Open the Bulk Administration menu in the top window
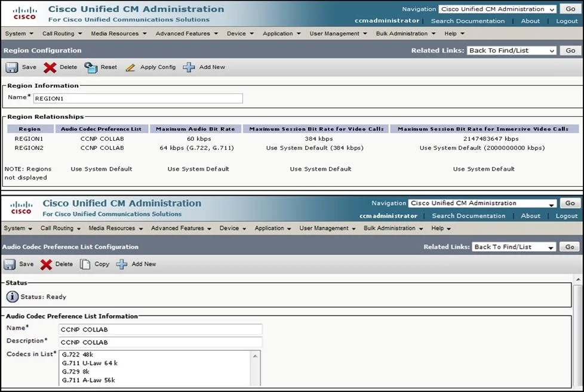Image resolution: width=584 pixels, height=392 pixels. (405, 33)
